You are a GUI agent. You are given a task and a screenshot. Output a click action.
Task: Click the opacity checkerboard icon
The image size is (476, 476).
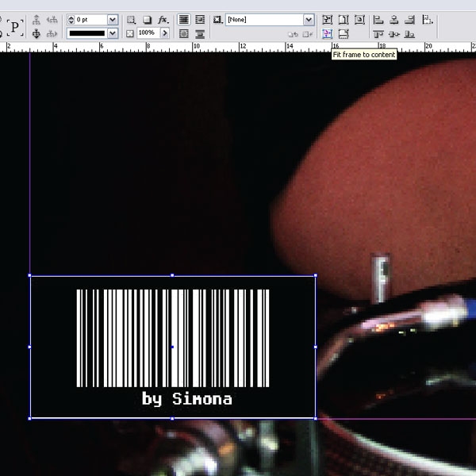coord(130,33)
